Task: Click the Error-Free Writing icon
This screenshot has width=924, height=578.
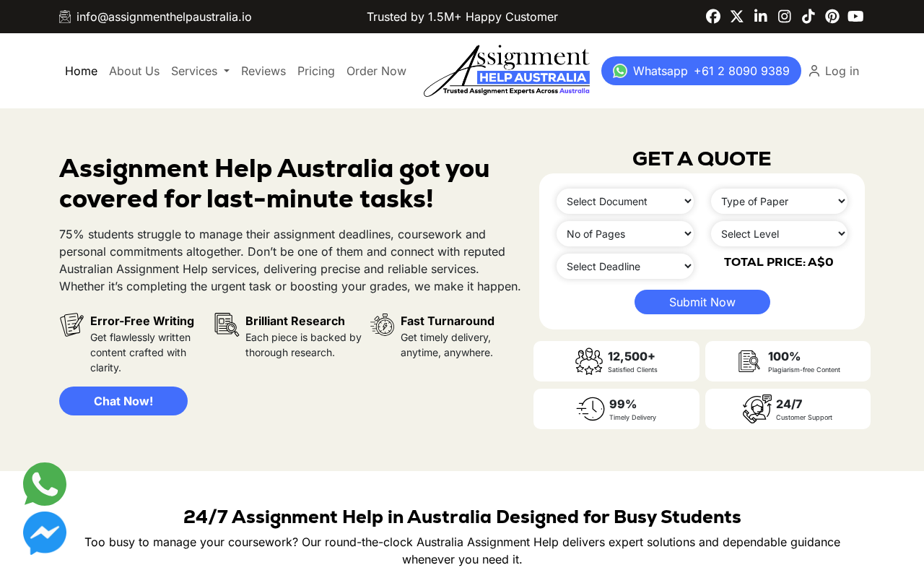Action: (71, 324)
